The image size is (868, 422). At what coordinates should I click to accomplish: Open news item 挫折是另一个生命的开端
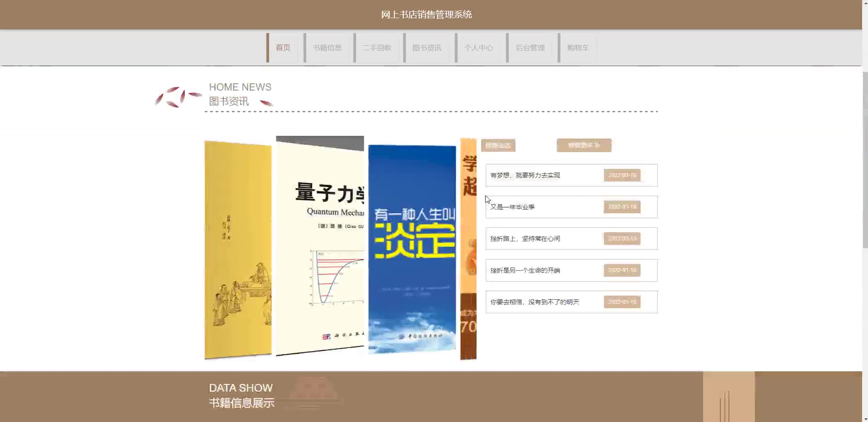coord(571,270)
